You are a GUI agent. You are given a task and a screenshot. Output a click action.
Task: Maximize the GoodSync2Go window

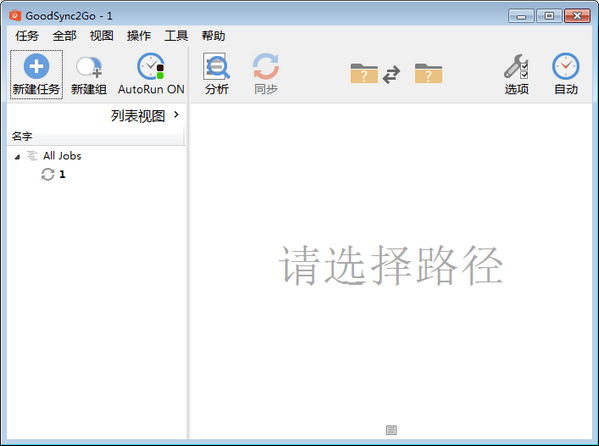click(549, 16)
